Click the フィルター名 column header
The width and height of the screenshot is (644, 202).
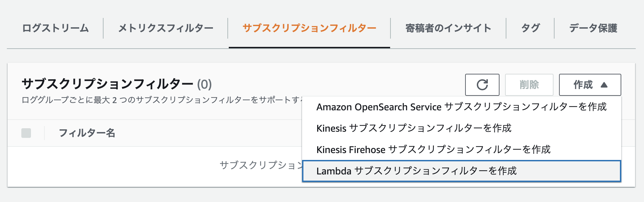87,133
